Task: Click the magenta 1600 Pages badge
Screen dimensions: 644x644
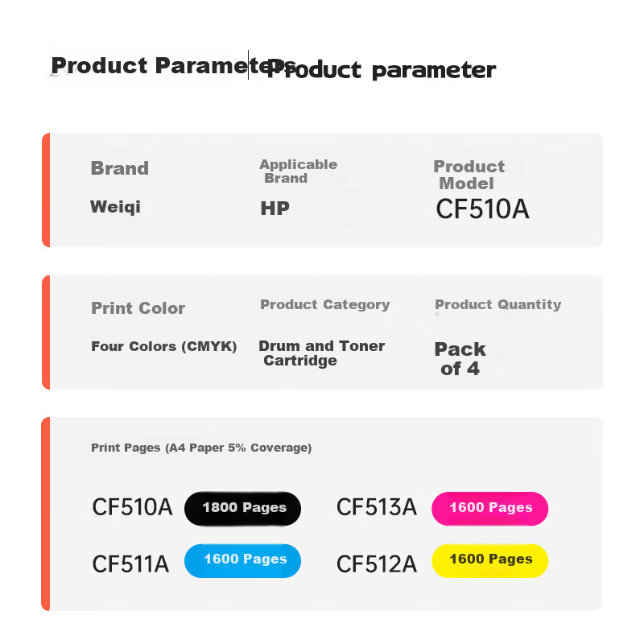Action: click(x=489, y=509)
